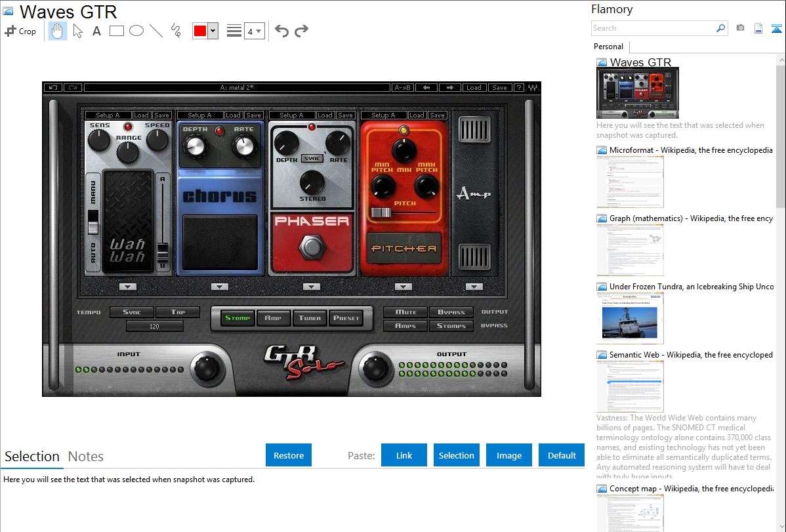Toggle the output Mute button

point(406,312)
